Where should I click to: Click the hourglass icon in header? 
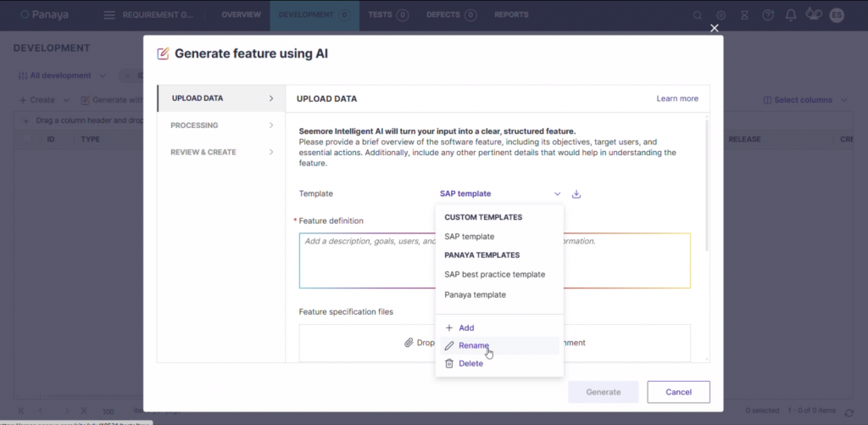pyautogui.click(x=744, y=15)
